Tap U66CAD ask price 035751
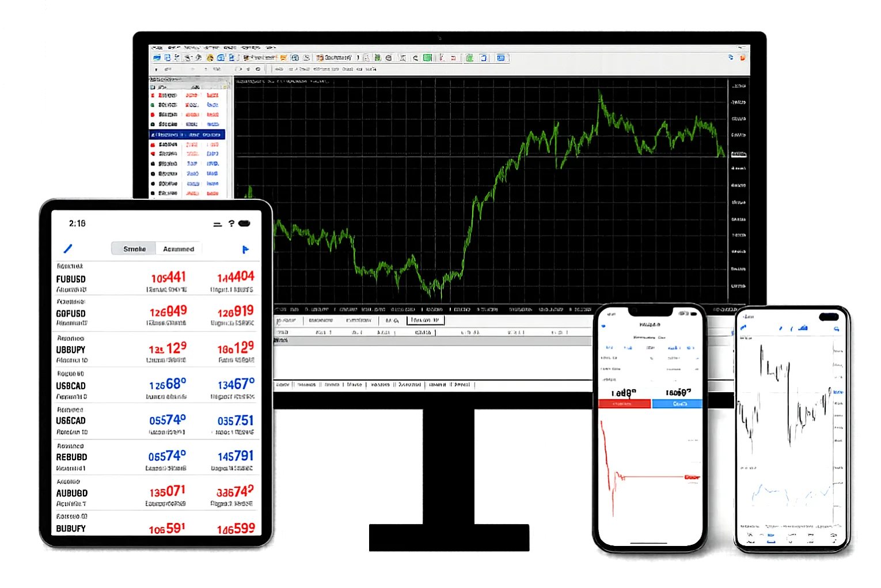Viewport: 881px width, 588px height. 236,421
